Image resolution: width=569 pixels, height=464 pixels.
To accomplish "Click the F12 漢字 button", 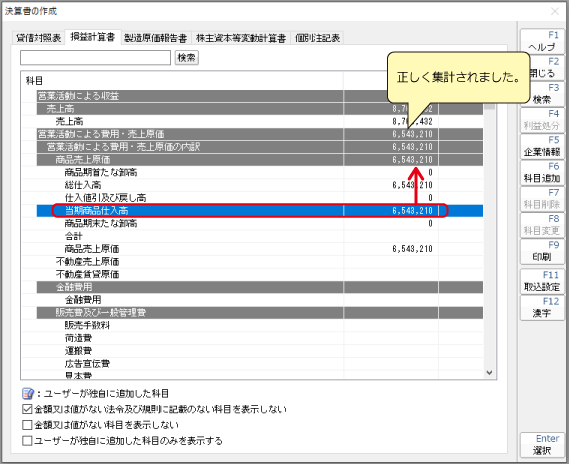I will tap(542, 308).
